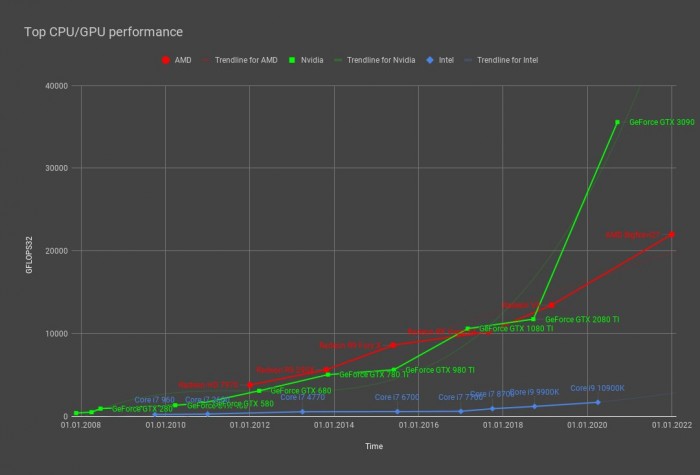The width and height of the screenshot is (700, 475).
Task: Click the GeForce GTX 3090 data point
Action: point(617,122)
